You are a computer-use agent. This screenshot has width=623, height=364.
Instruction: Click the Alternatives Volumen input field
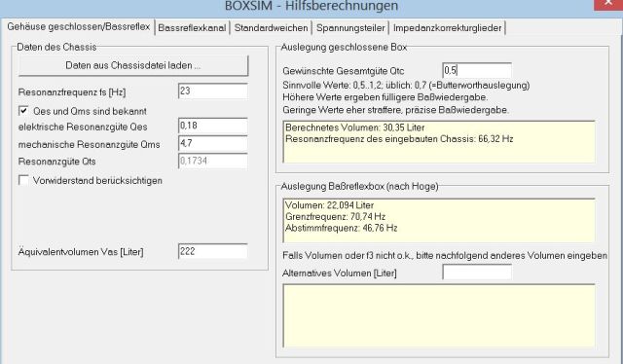(x=477, y=273)
